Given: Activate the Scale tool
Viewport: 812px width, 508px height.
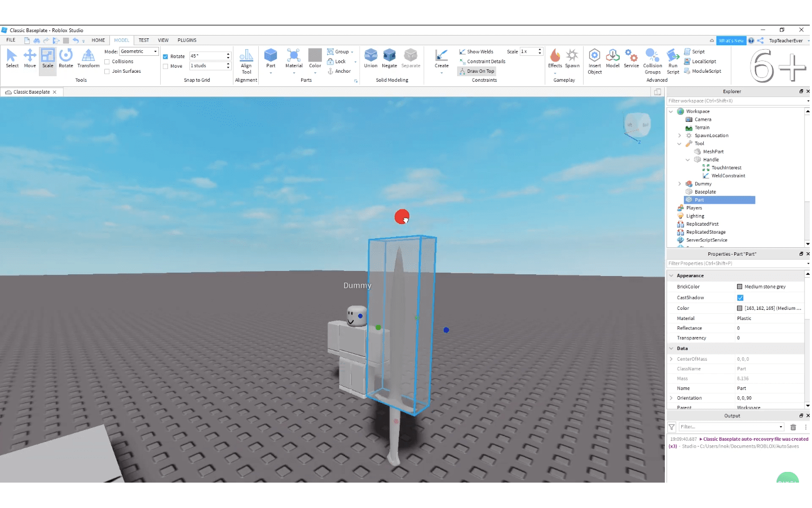Looking at the screenshot, I should click(x=48, y=59).
